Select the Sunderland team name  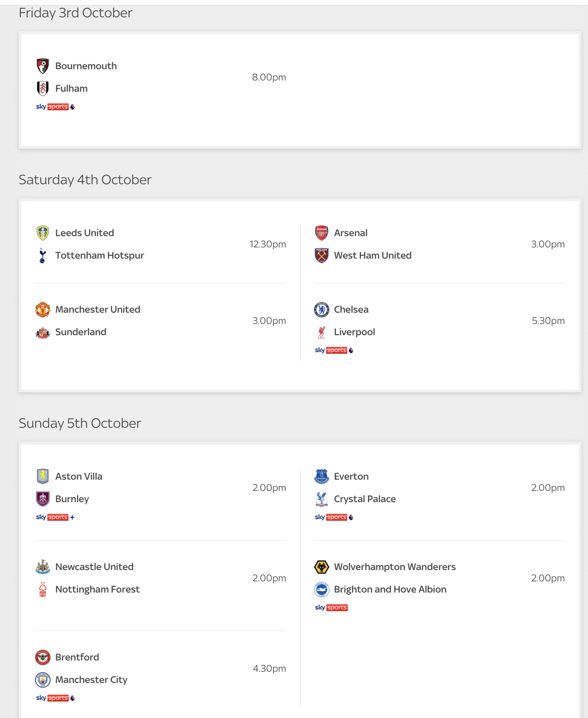click(81, 332)
